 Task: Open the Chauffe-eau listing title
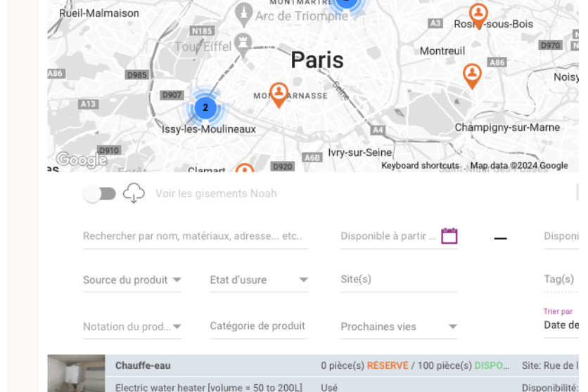[x=143, y=366]
